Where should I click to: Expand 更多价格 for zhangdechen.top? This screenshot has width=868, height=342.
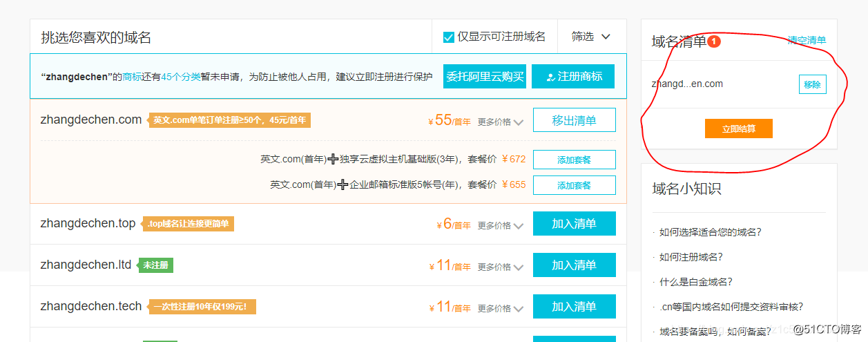click(501, 226)
